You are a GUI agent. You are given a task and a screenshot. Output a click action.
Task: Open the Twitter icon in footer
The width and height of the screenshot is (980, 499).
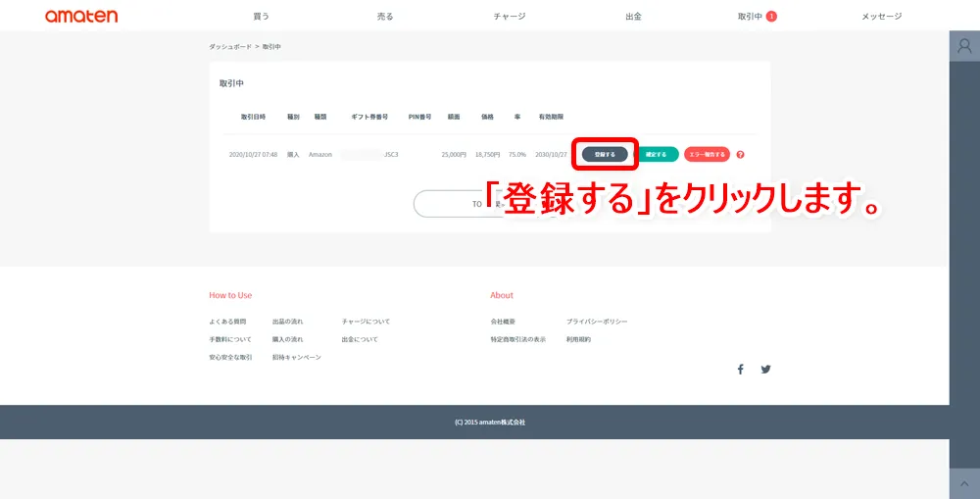tap(765, 369)
